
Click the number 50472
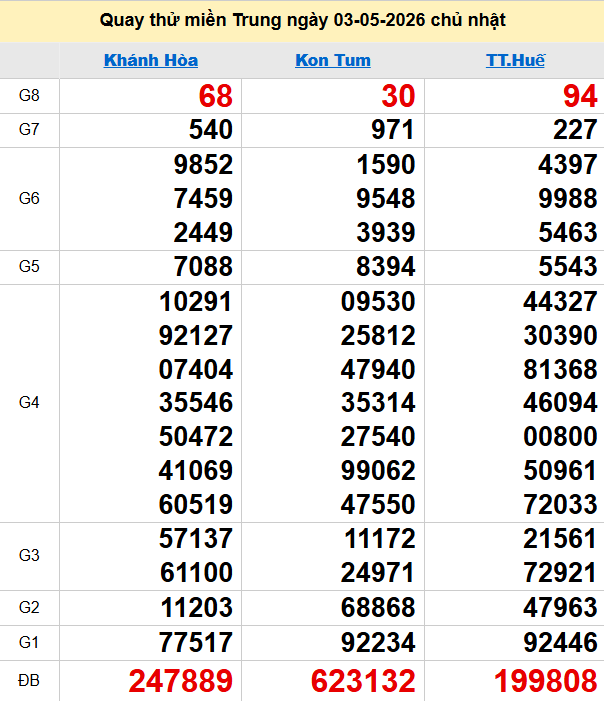click(196, 437)
